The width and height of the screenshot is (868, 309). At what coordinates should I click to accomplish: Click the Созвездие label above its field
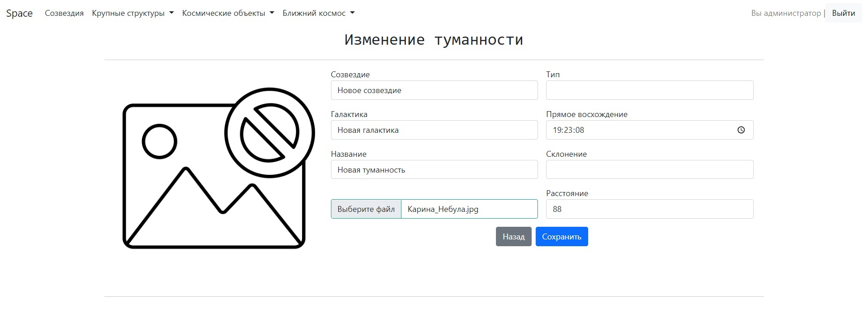point(350,75)
